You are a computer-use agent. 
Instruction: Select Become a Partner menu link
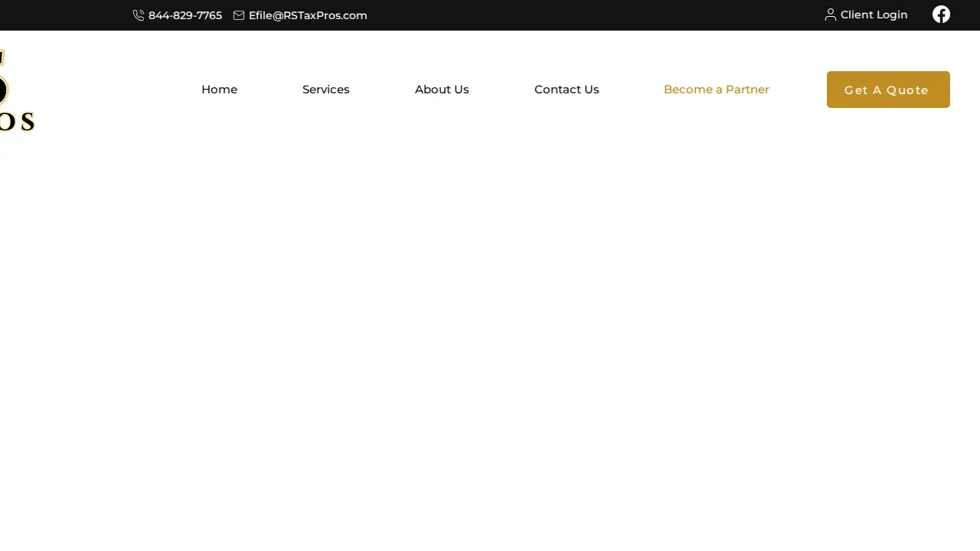coord(717,90)
